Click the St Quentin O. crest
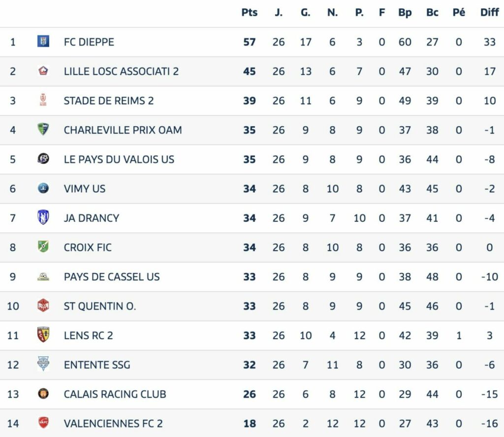The height and width of the screenshot is (437, 504). point(43,306)
